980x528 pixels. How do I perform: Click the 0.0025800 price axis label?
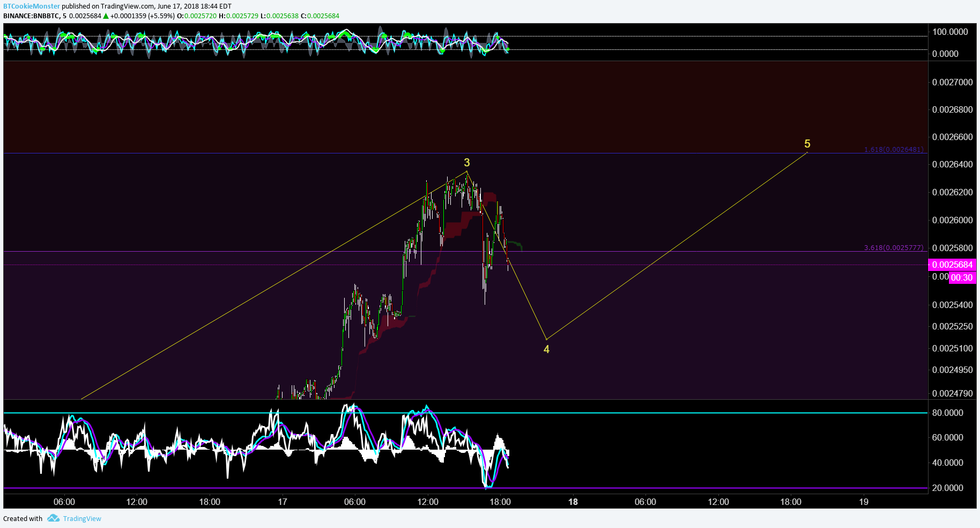(953, 248)
